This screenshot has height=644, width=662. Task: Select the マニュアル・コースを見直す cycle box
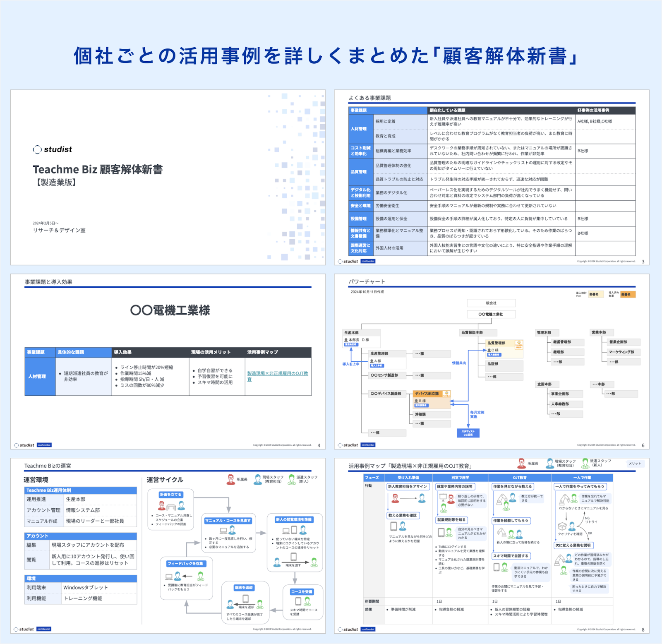tap(228, 533)
